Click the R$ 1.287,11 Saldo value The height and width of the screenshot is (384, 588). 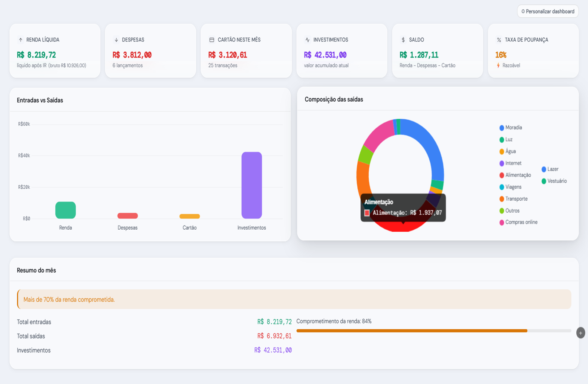419,55
